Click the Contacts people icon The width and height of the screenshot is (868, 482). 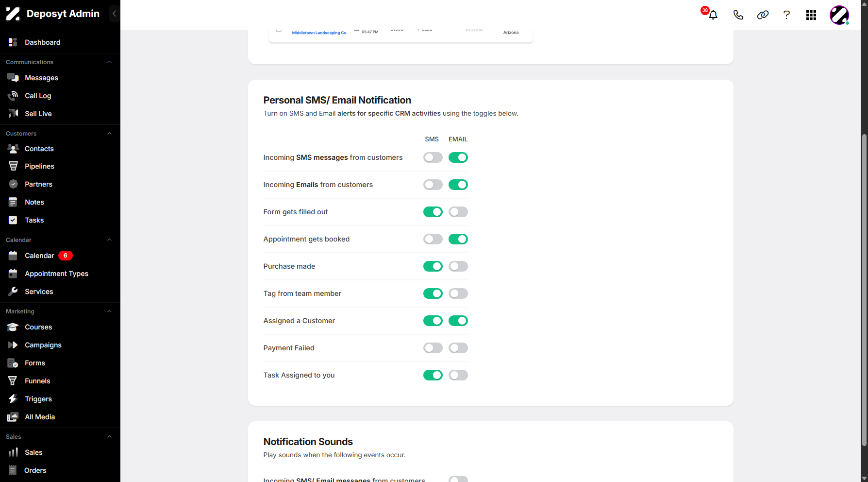pos(13,149)
